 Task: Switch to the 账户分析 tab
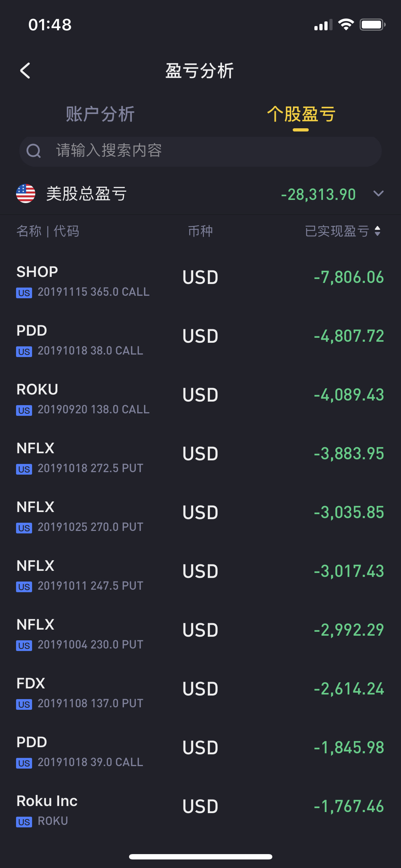(100, 114)
